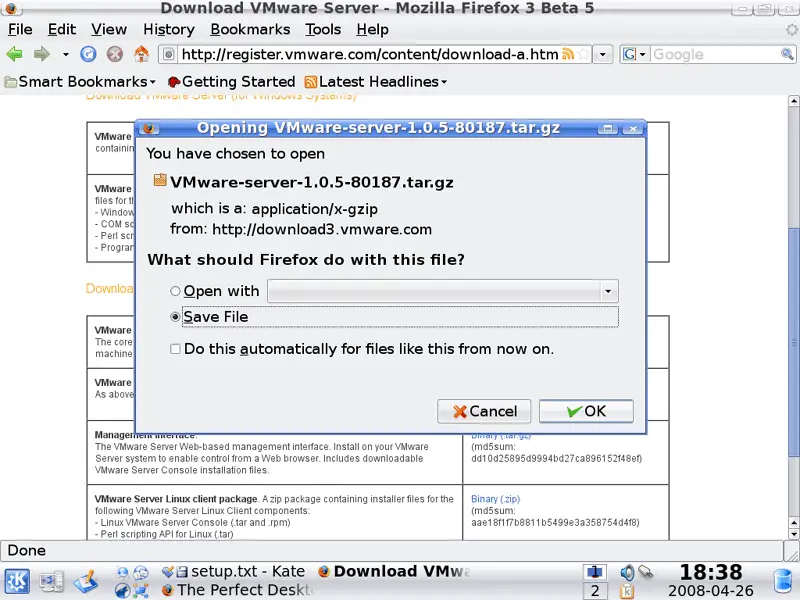The image size is (800, 600).
Task: Select the Save File radio option
Action: click(x=175, y=317)
